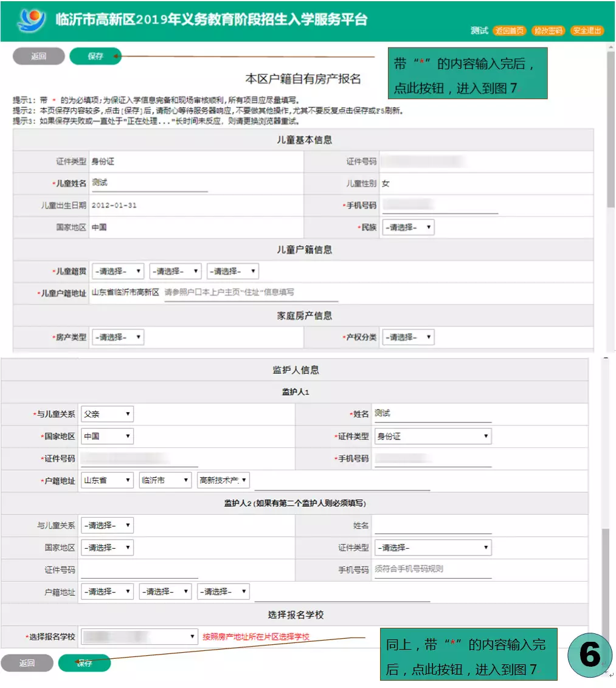The height and width of the screenshot is (688, 616).
Task: Click the 返回首页 button in header
Action: [x=510, y=30]
